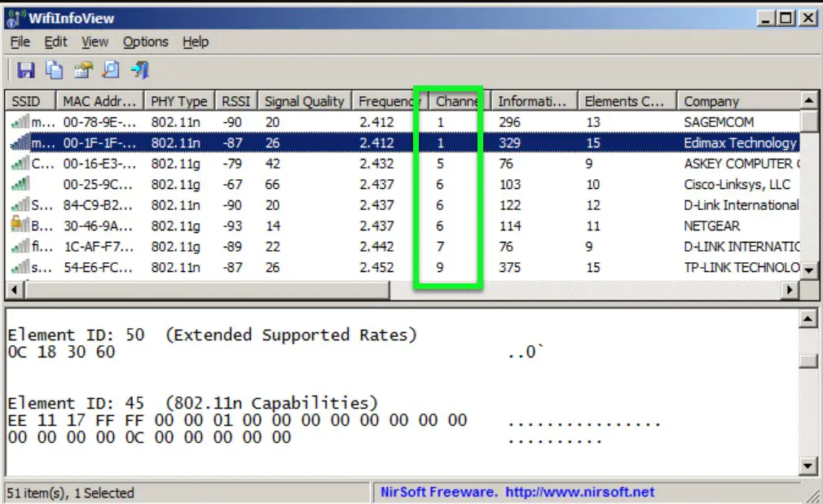The height and width of the screenshot is (504, 823).
Task: Open the Options menu
Action: pos(145,42)
